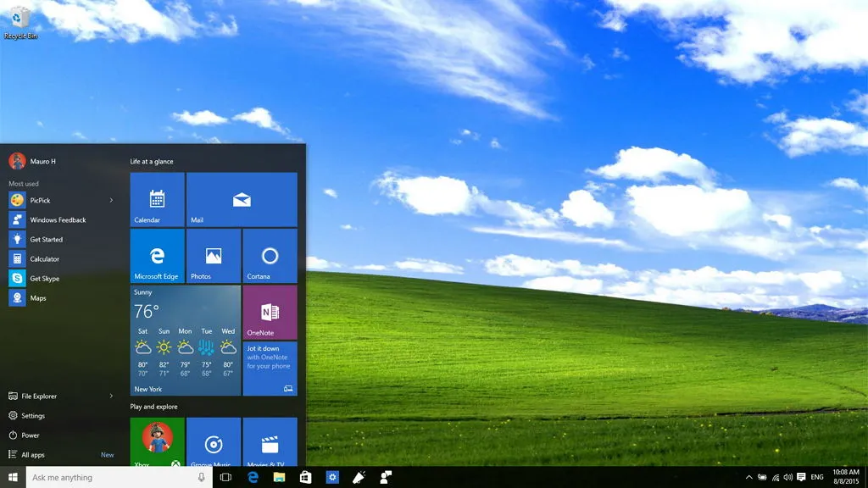Open Task View from the taskbar
The height and width of the screenshot is (488, 868).
(x=225, y=477)
